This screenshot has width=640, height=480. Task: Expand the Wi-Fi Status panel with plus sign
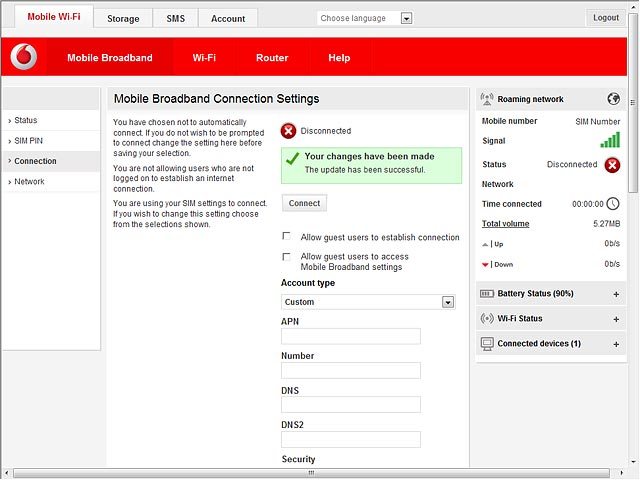(x=616, y=319)
